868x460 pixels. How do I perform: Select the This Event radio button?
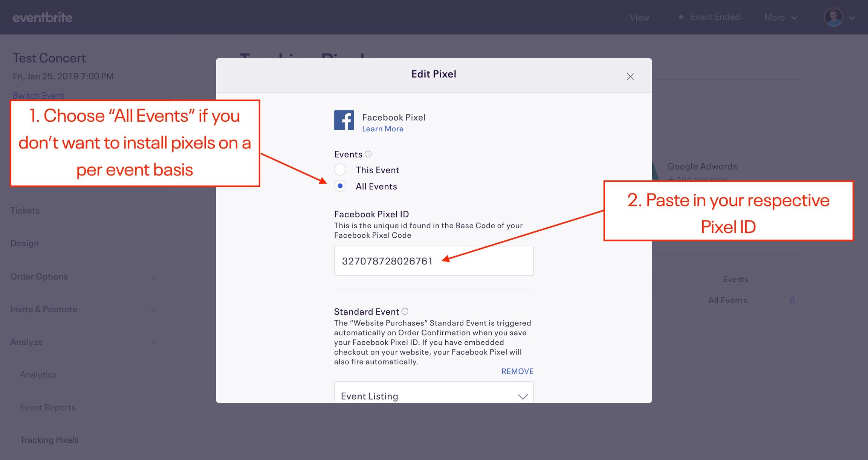[x=340, y=170]
